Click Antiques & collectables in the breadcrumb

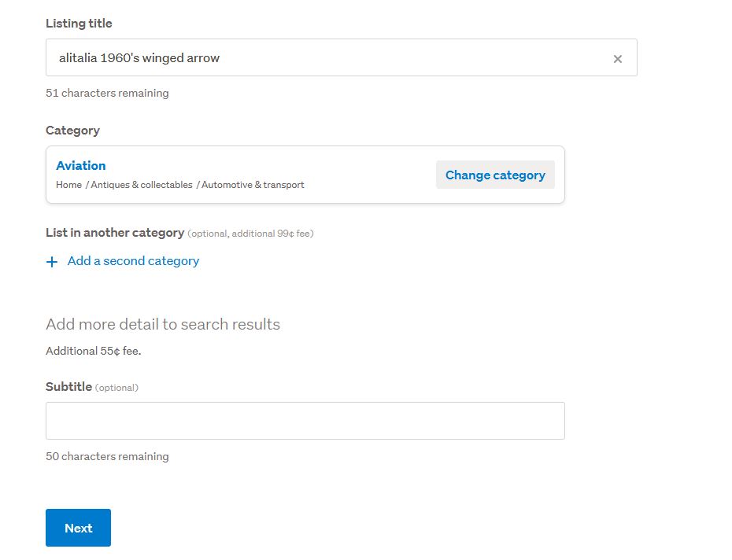pos(142,185)
